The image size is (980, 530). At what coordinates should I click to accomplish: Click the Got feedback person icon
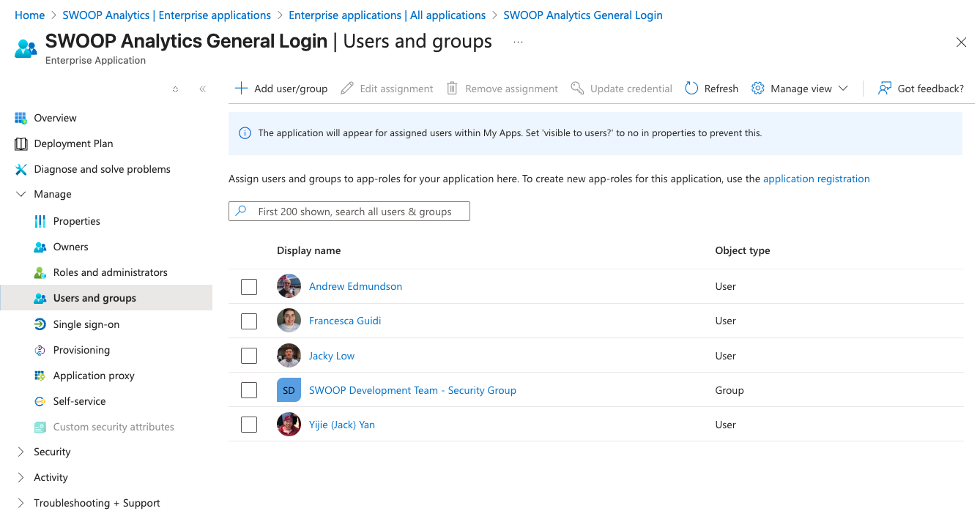(x=885, y=89)
